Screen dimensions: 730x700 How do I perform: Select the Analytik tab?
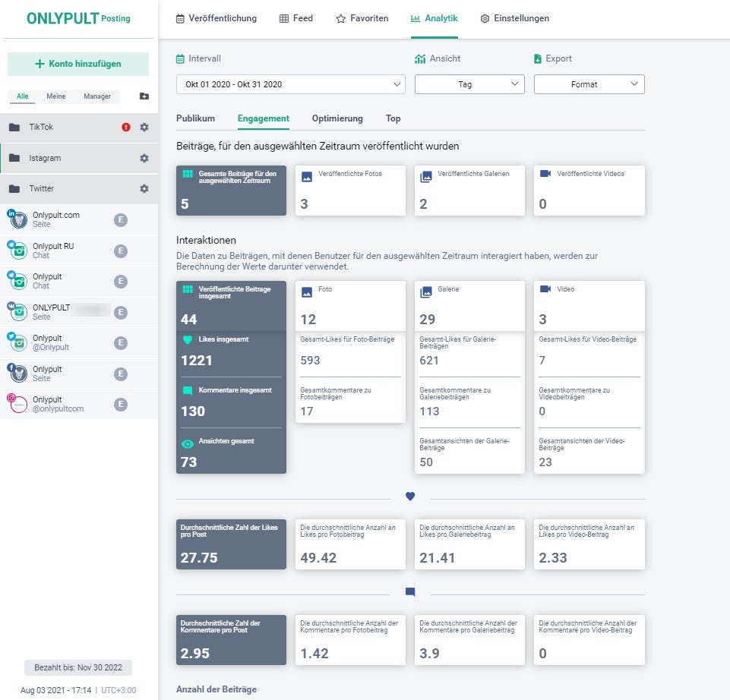click(x=435, y=19)
